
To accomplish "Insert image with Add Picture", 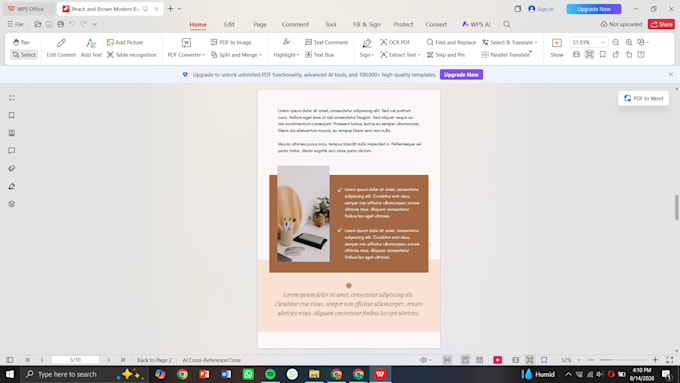I will click(x=125, y=42).
